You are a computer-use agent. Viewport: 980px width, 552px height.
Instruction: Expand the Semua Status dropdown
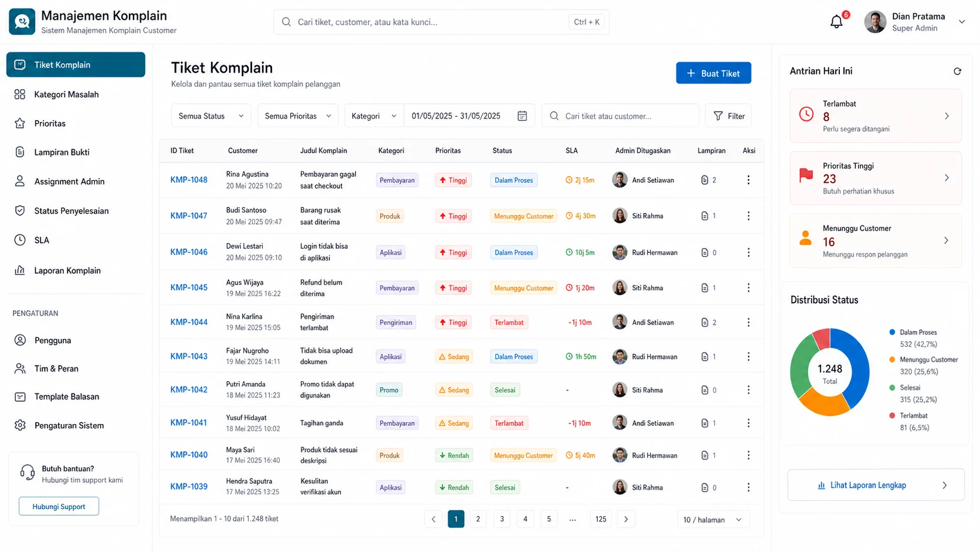click(x=211, y=116)
